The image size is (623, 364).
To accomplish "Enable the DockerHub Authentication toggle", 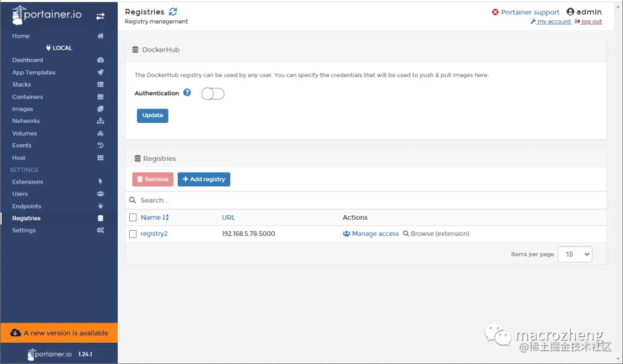I will click(213, 94).
